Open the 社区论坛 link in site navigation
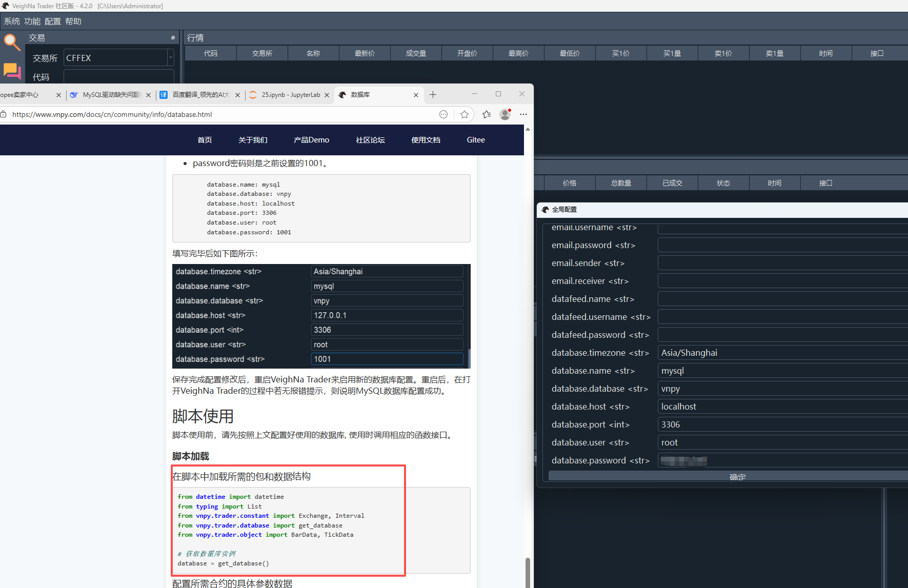Viewport: 908px width, 588px height. (370, 140)
